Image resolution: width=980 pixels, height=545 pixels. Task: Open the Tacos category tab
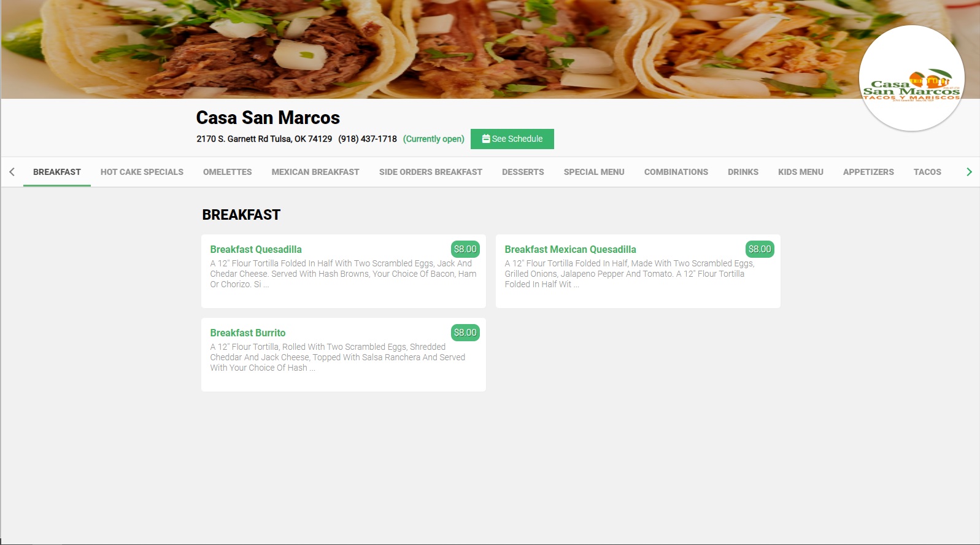click(x=927, y=172)
